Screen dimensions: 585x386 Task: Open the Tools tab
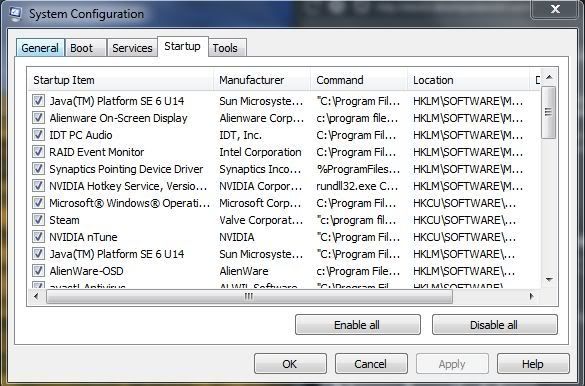[x=227, y=48]
